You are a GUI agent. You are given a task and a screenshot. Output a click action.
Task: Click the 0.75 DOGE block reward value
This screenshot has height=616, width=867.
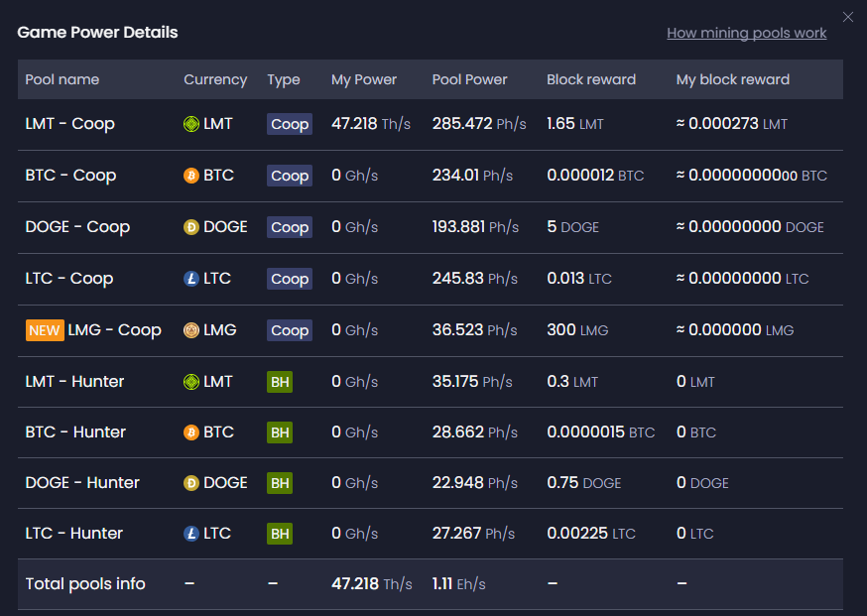[x=584, y=483]
